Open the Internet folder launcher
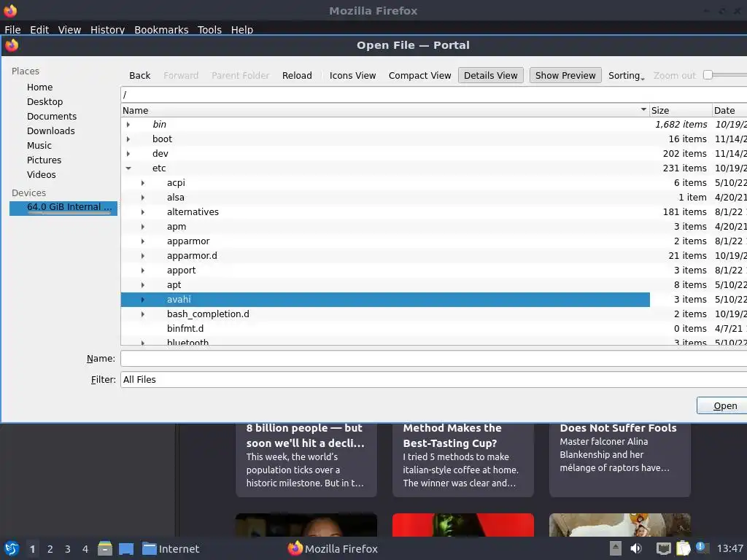Screen dimensions: 747x560 (171, 549)
